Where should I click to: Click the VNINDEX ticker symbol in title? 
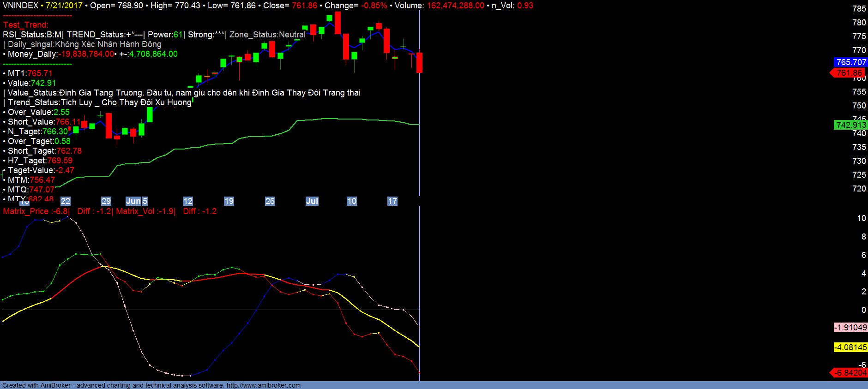[x=20, y=6]
